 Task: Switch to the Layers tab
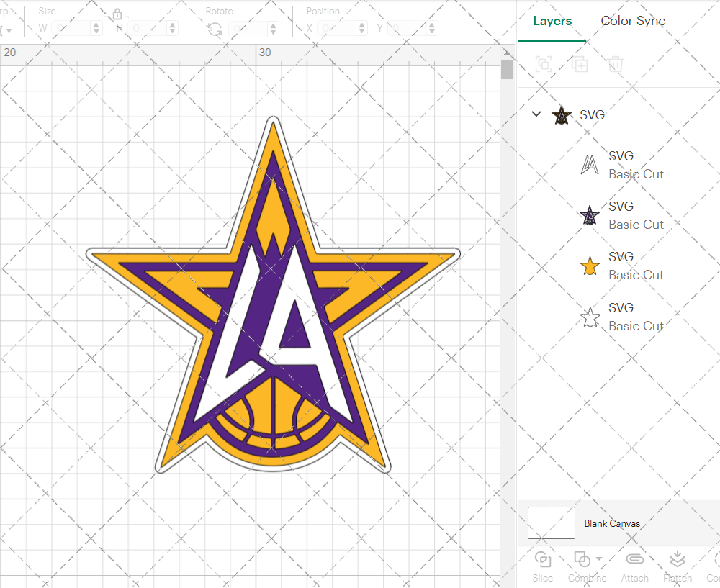coord(552,21)
